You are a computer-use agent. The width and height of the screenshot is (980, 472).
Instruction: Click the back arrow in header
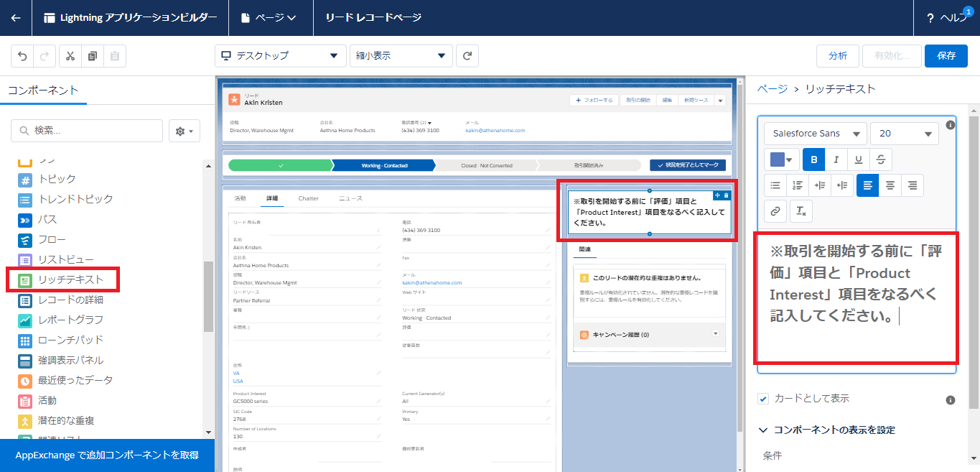(x=16, y=18)
